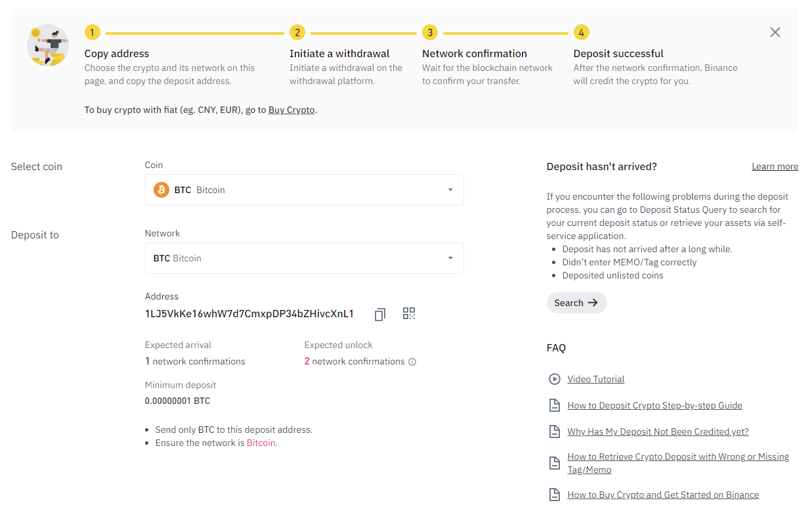Click the Coin dropdown arrow
Screen dimensions: 812x509
point(450,190)
